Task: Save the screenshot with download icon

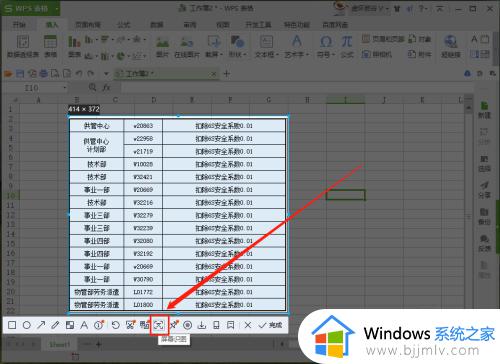Action: (202, 325)
